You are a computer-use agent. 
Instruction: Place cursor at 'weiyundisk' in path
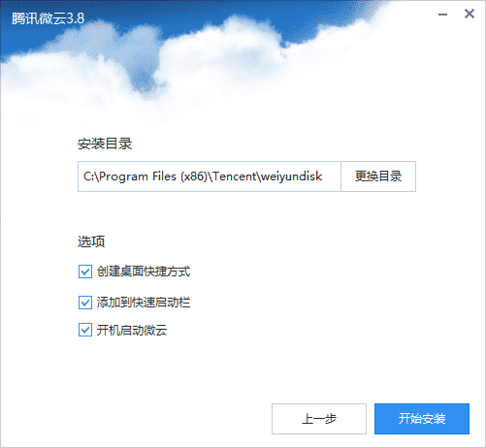pyautogui.click(x=291, y=176)
